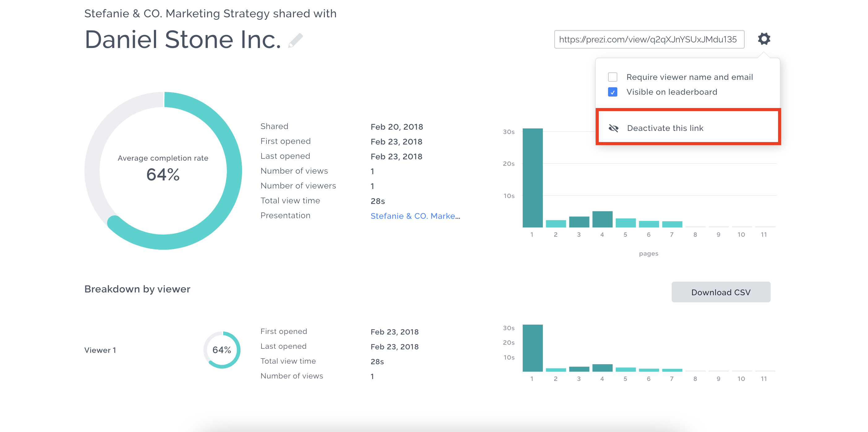Viewport: 868px width, 432px height.
Task: Click the 64% average completion rate ring
Action: 163,171
